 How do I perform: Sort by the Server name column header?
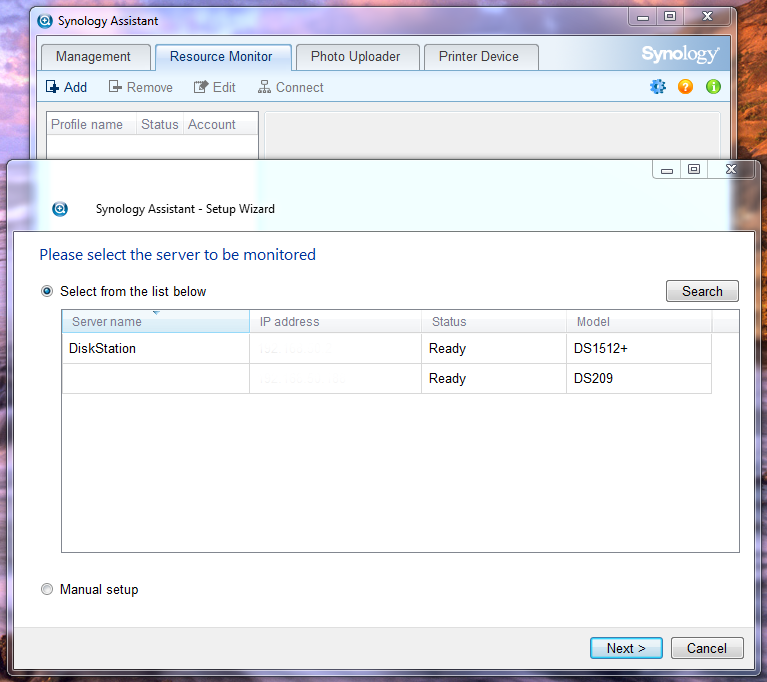click(156, 321)
